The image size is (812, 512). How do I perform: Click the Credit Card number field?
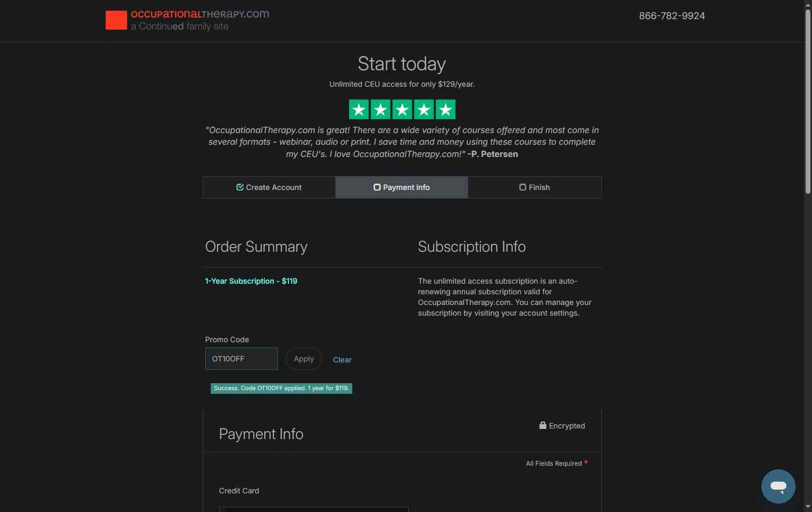click(314, 509)
